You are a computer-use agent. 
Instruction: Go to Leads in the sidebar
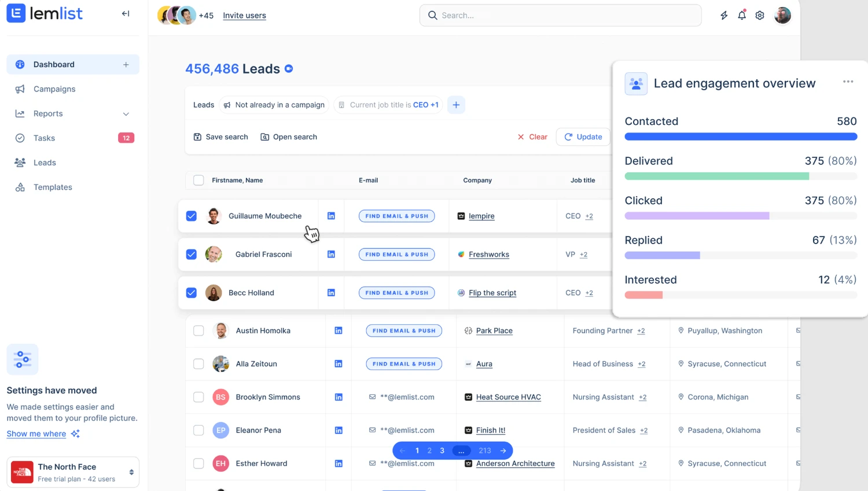coord(73,163)
